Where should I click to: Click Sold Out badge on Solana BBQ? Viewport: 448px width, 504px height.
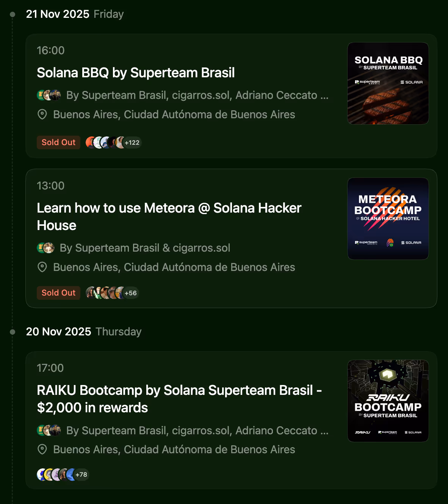coord(58,142)
